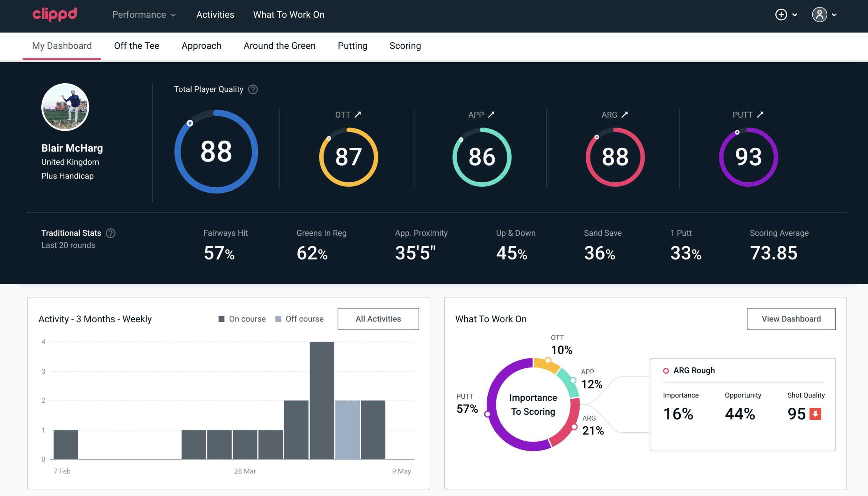This screenshot has width=868, height=496.
Task: Switch to the Scoring tab
Action: tap(405, 45)
